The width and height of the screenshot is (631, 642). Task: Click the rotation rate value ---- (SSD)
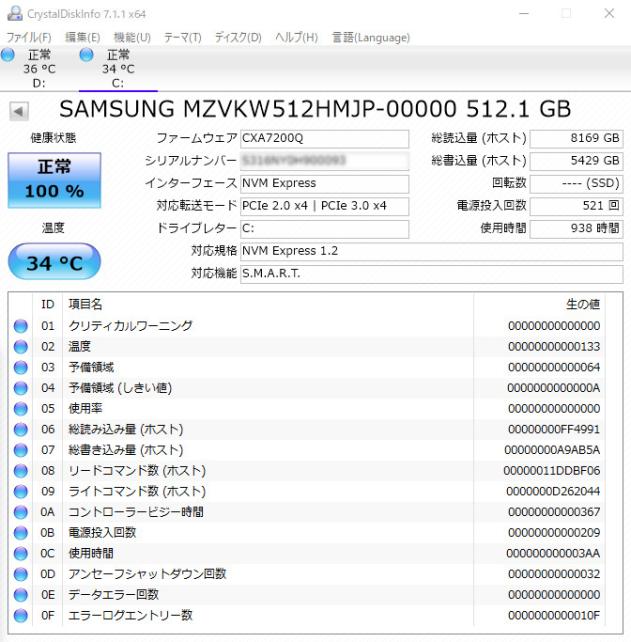(x=576, y=183)
